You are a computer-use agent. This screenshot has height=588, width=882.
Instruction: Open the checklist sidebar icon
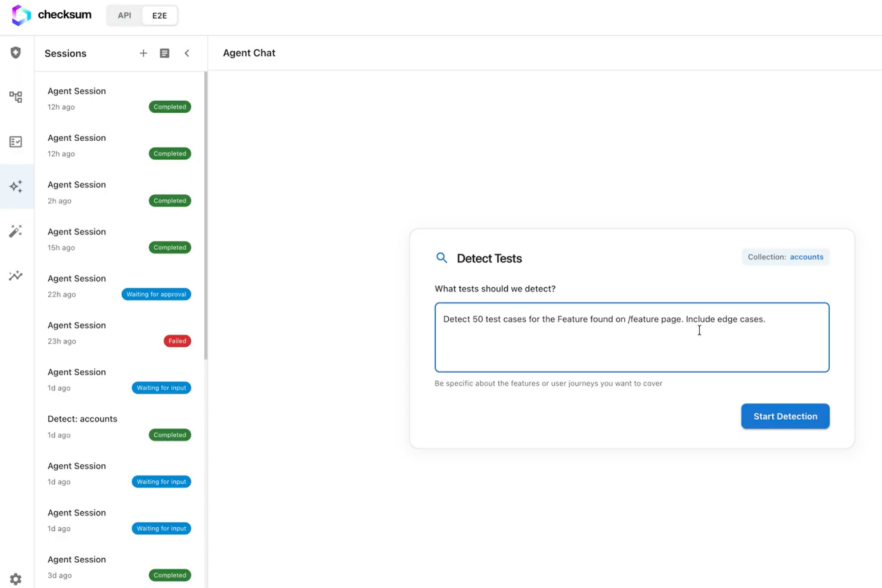pyautogui.click(x=16, y=142)
